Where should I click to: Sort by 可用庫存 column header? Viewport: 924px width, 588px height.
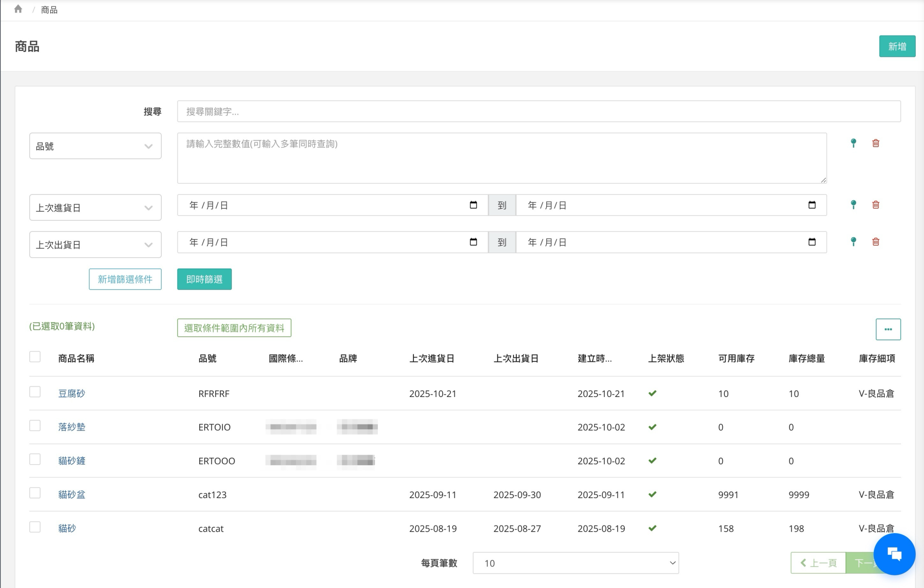(x=736, y=358)
